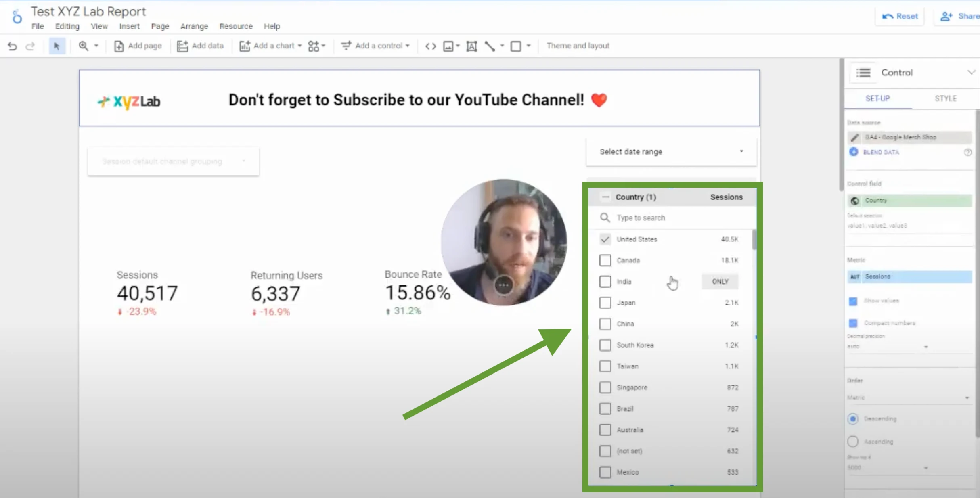Screen dimensions: 980x498
Task: Open the Select date range dropdown
Action: [x=671, y=152]
